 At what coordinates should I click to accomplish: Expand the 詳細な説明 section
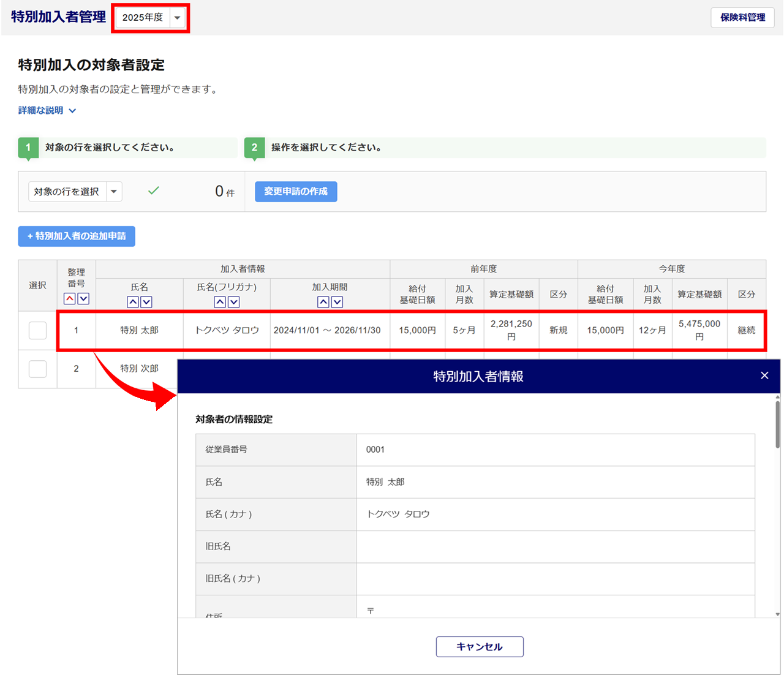pos(47,111)
